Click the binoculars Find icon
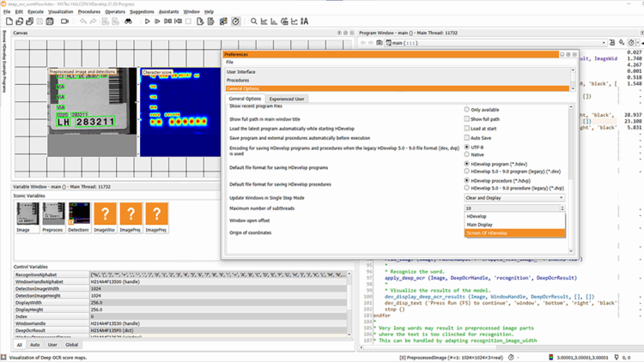 coord(128,21)
